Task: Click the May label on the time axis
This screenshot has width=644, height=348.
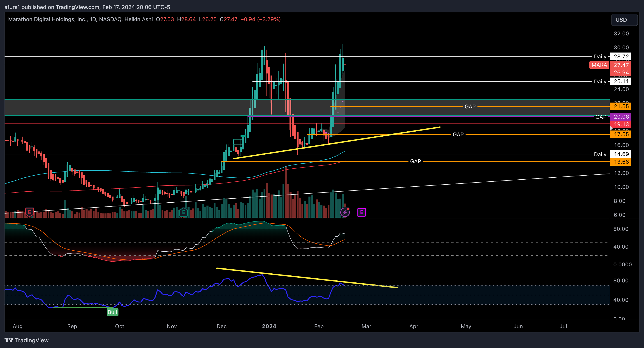Action: tap(466, 326)
